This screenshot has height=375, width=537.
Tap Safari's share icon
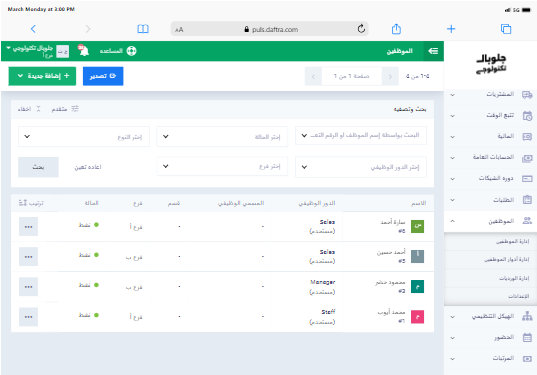tap(396, 29)
